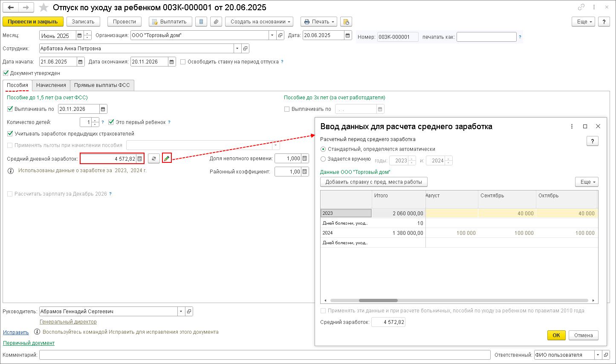Click scroll-right arrow of earnings table
The width and height of the screenshot is (616, 364).
pyautogui.click(x=593, y=300)
